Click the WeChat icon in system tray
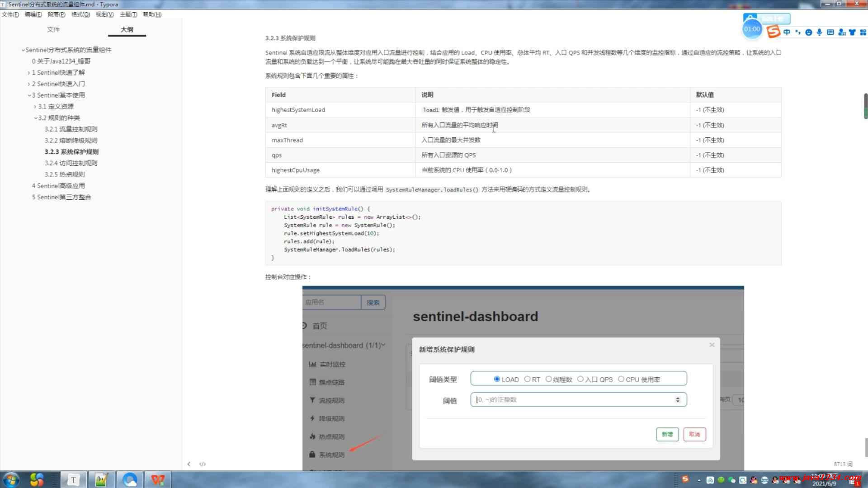Image resolution: width=868 pixels, height=488 pixels. click(x=731, y=480)
